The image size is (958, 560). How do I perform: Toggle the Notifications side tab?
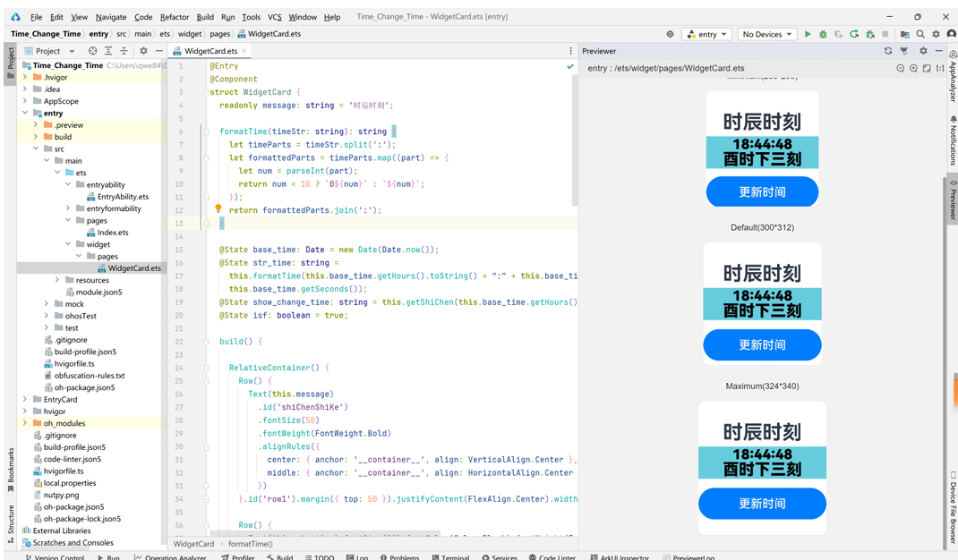[x=952, y=140]
